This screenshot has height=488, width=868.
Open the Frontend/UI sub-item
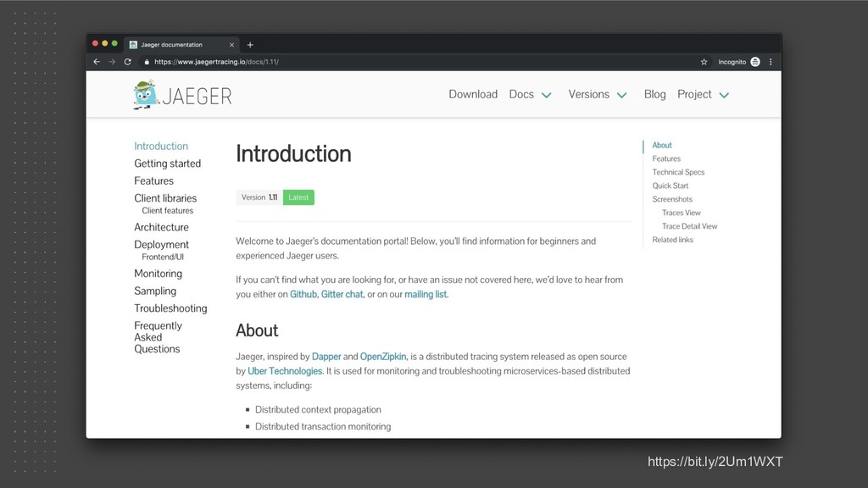coord(163,258)
